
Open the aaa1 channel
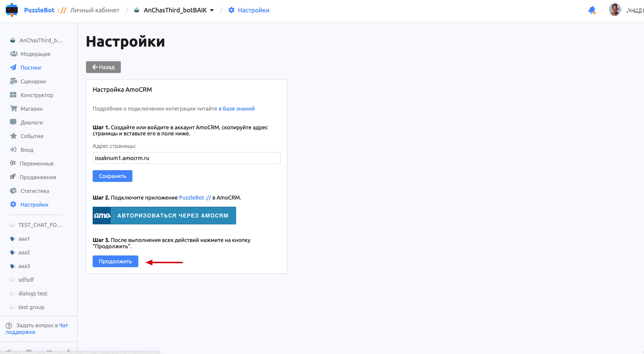click(x=24, y=239)
